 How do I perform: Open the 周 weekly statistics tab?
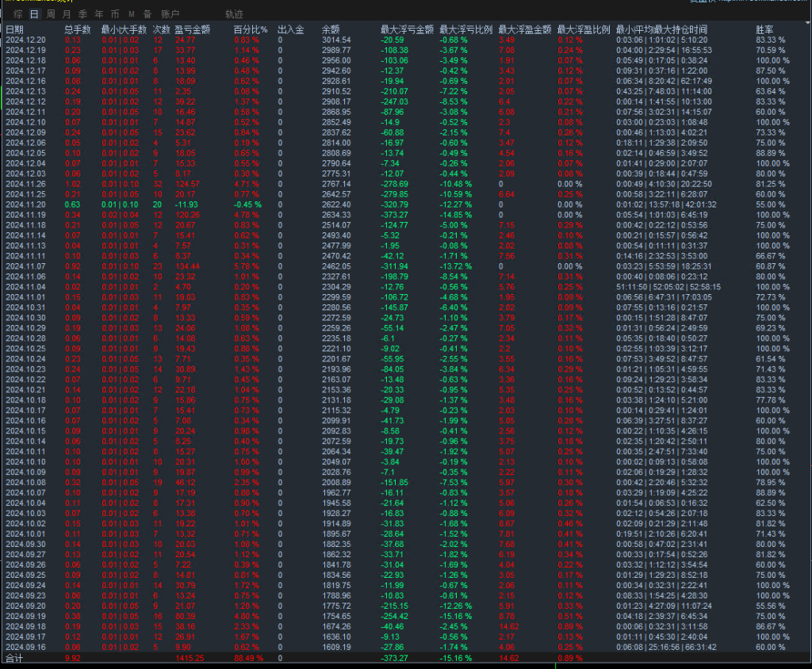click(x=51, y=14)
